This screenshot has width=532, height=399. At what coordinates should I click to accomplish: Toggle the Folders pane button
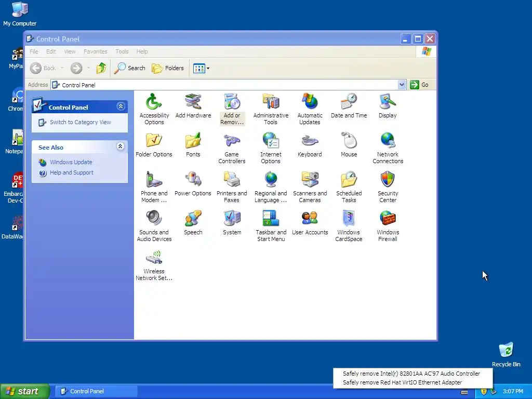point(168,68)
